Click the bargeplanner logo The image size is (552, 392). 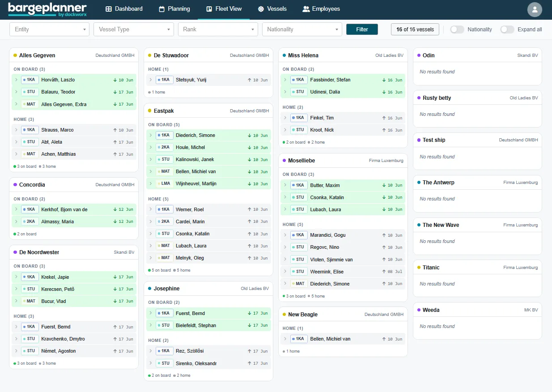47,9
